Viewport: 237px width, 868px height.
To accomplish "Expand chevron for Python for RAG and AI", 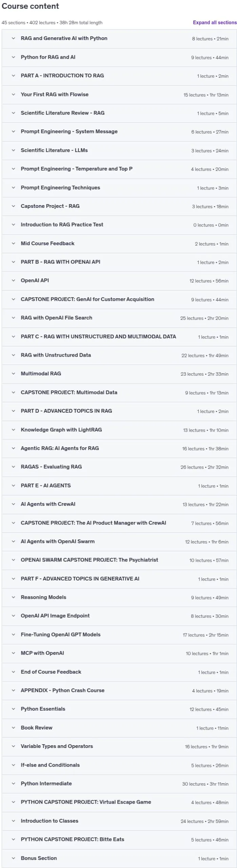I will click(x=13, y=57).
